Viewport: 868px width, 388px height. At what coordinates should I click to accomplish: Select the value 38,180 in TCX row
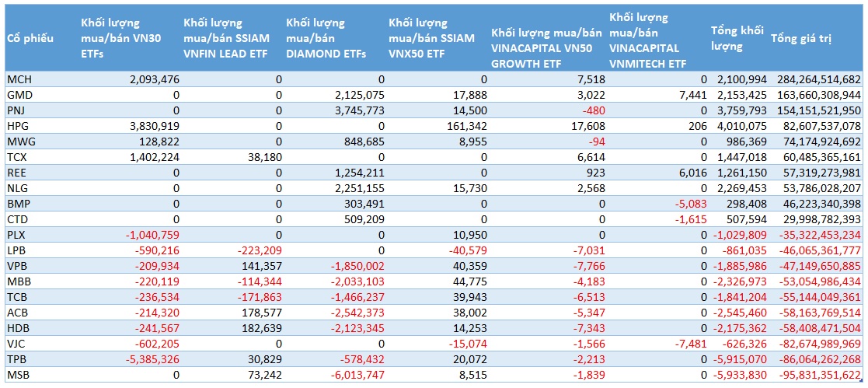[266, 156]
